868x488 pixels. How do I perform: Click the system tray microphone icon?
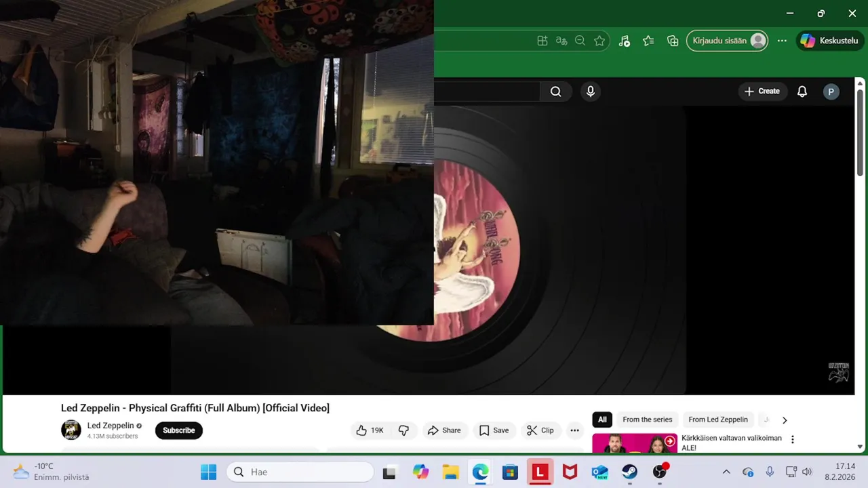point(770,472)
